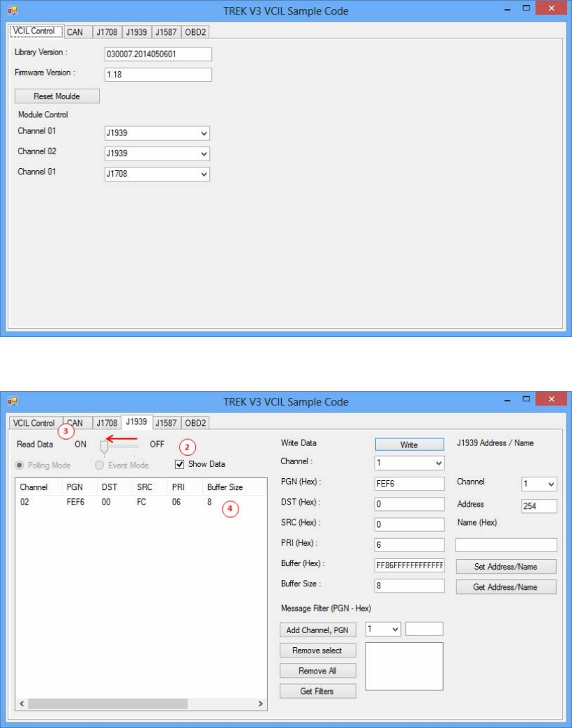Click the app icon in the top window's title bar

pos(12,10)
